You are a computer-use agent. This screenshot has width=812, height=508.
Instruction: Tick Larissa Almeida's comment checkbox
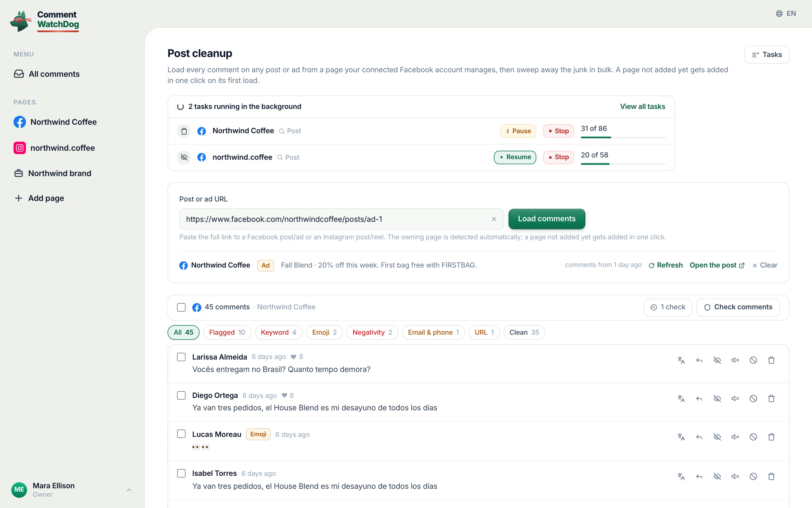point(181,357)
